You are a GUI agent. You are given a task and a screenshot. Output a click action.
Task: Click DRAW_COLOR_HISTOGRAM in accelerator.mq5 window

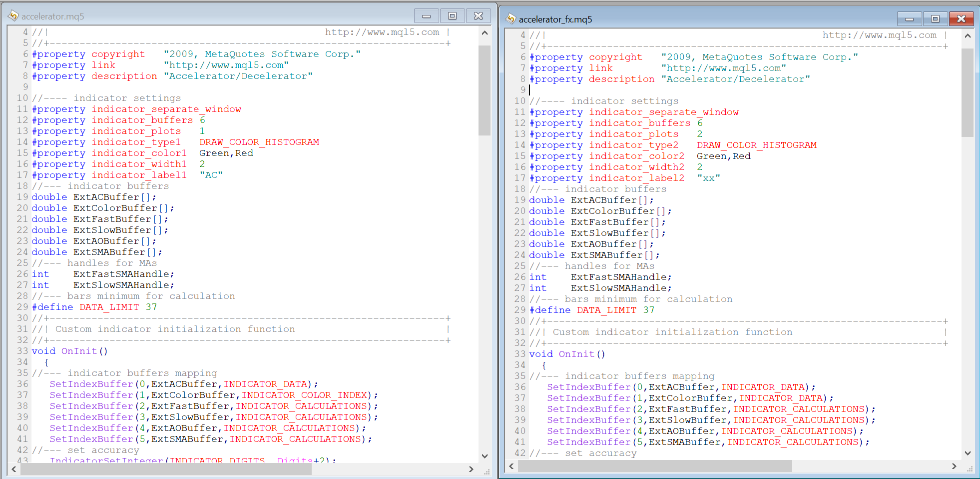pyautogui.click(x=259, y=142)
